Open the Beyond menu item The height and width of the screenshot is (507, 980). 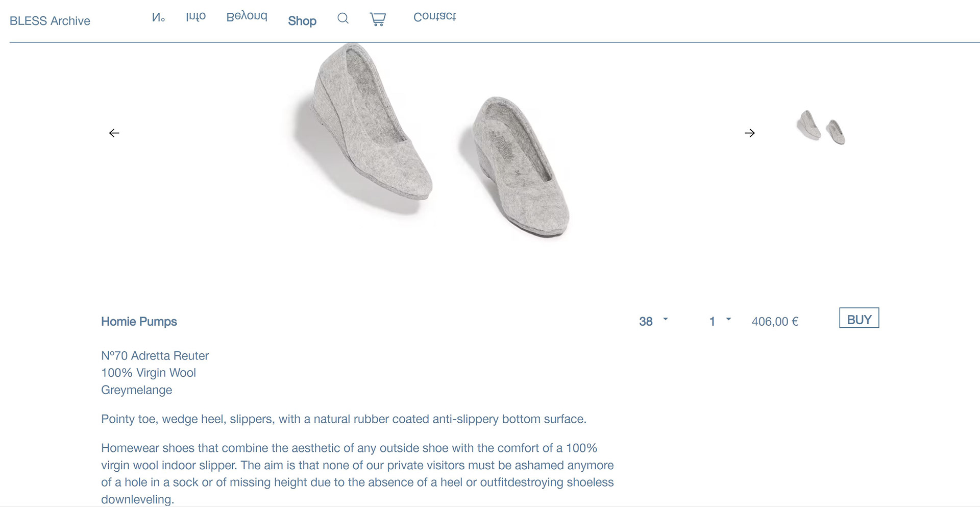pos(247,16)
